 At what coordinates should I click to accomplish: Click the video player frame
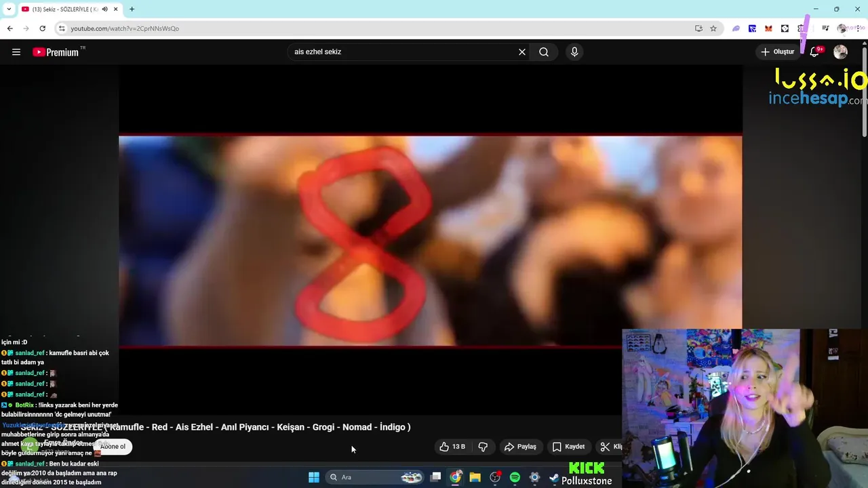coord(430,241)
